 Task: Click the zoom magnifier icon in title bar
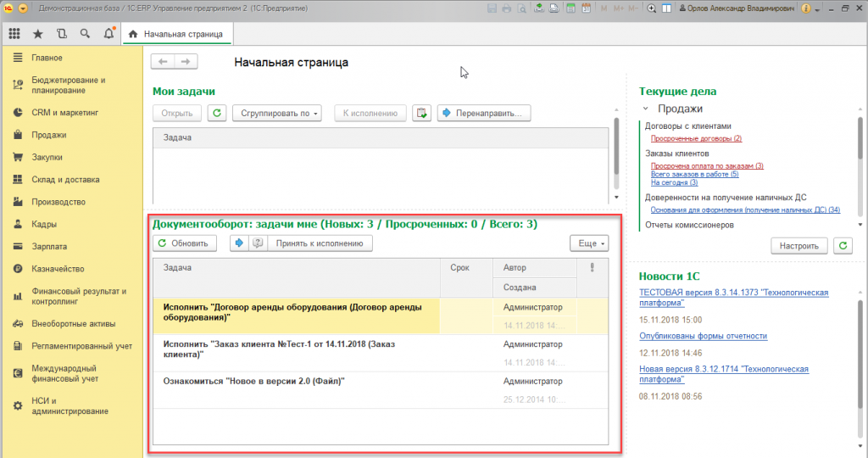tap(652, 8)
